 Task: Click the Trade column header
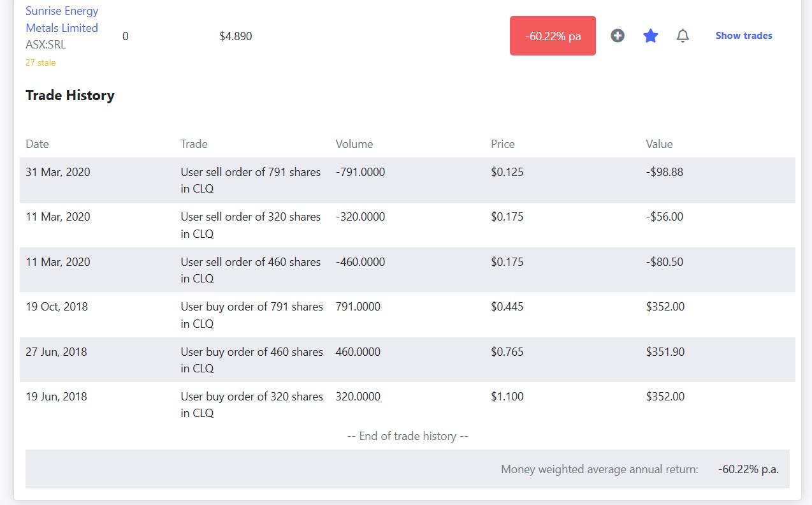tap(194, 144)
